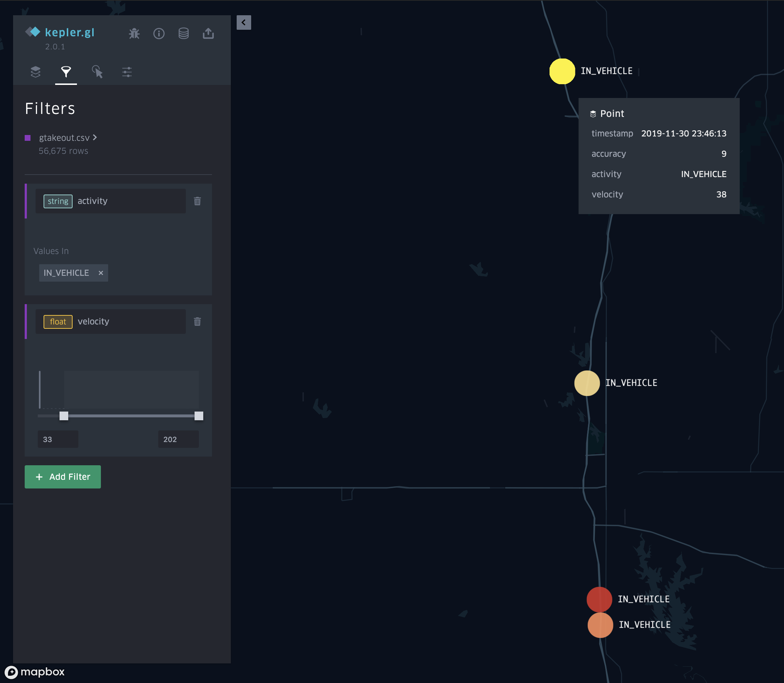Click the right velocity slider handle

(x=199, y=416)
